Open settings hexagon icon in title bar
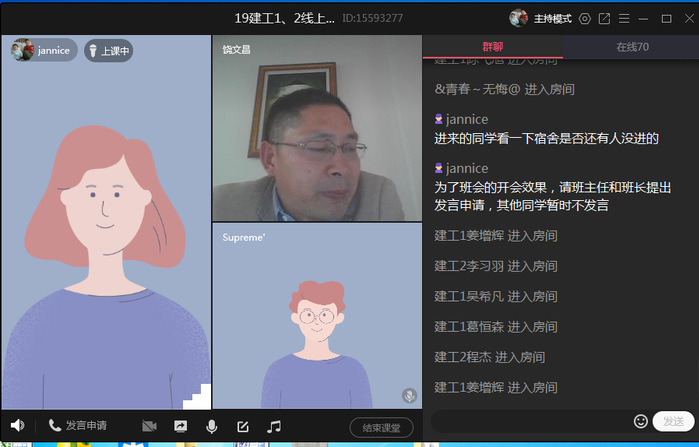The image size is (699, 447). pyautogui.click(x=585, y=18)
